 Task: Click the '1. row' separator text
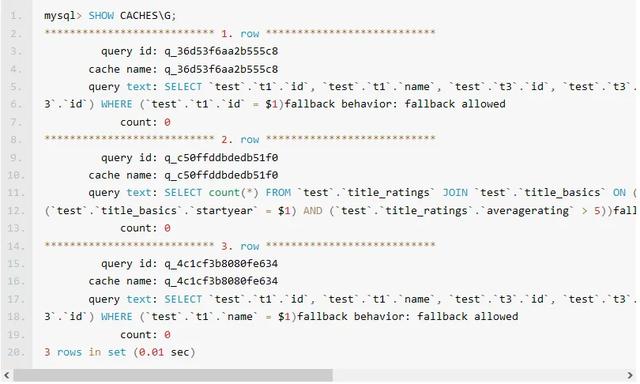[x=240, y=34]
